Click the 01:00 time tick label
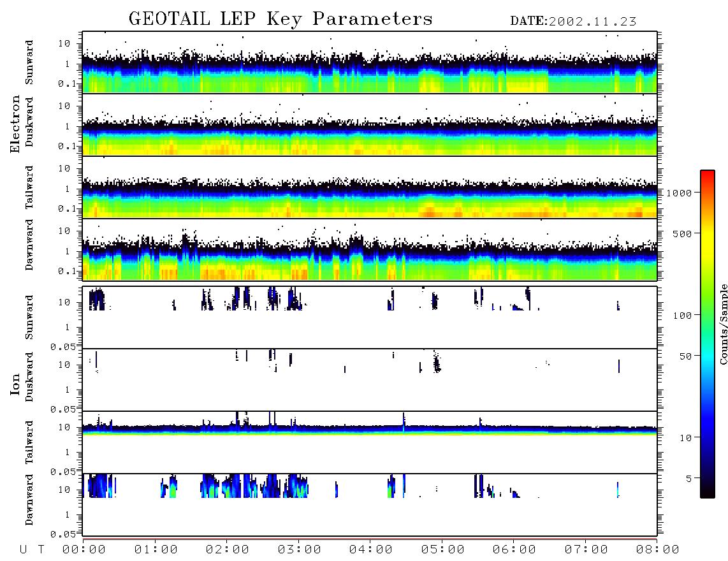 coord(156,550)
